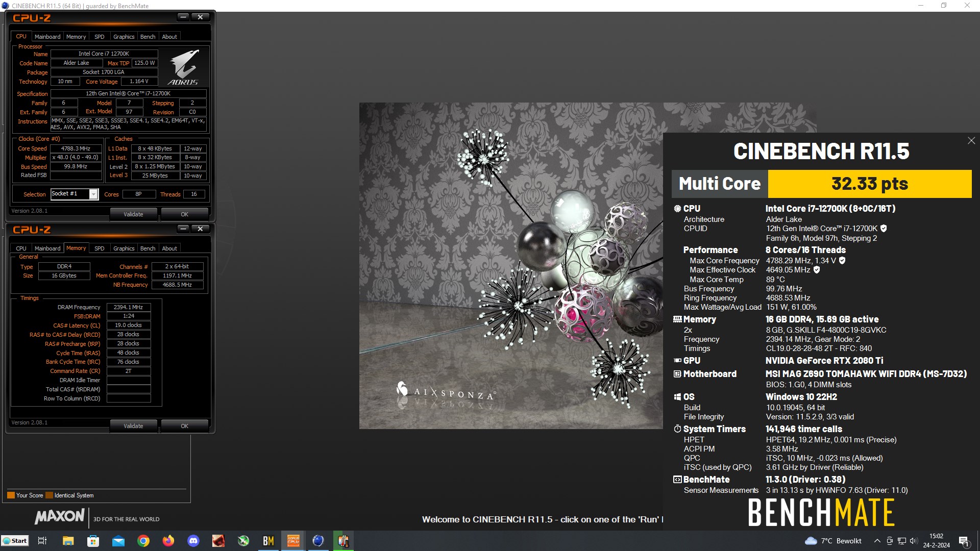The height and width of the screenshot is (551, 980).
Task: Select Graphics tab in lower CPU-Z window
Action: coord(124,248)
